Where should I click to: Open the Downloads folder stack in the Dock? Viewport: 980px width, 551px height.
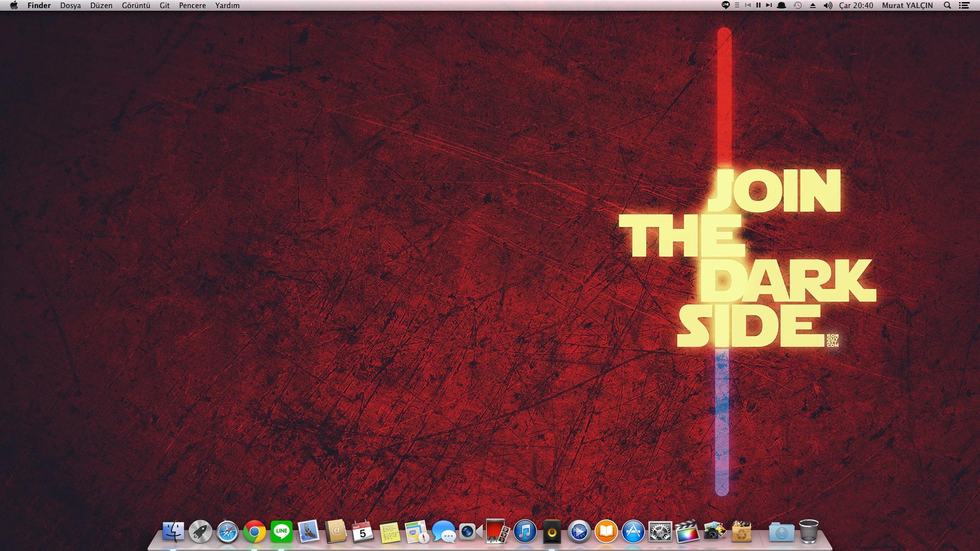pyautogui.click(x=781, y=532)
